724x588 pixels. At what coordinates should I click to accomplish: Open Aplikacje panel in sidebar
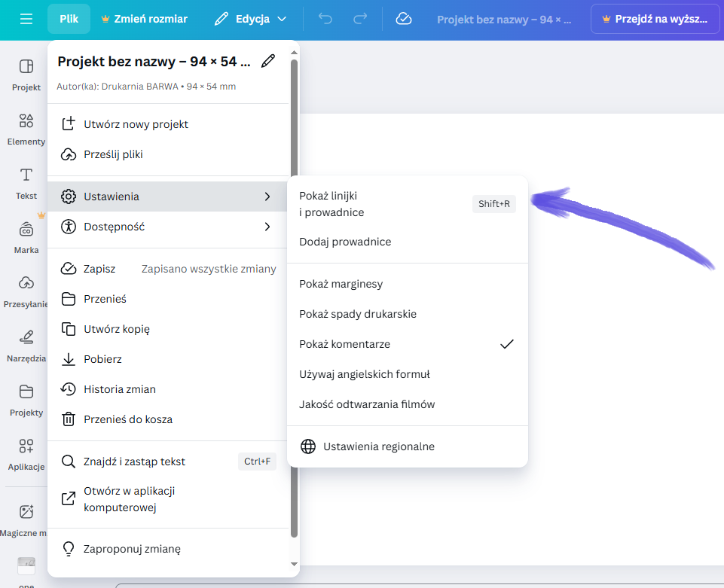point(26,453)
